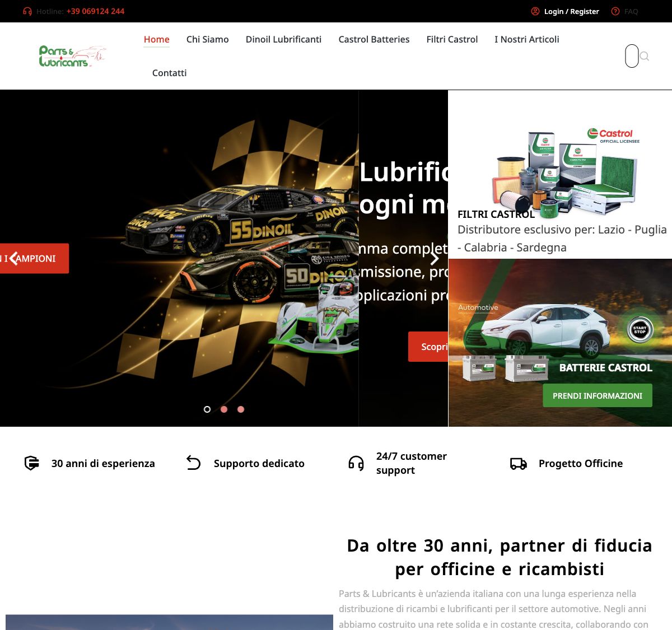Call hotline number +39 069124 244
This screenshot has height=630, width=672.
tap(95, 11)
